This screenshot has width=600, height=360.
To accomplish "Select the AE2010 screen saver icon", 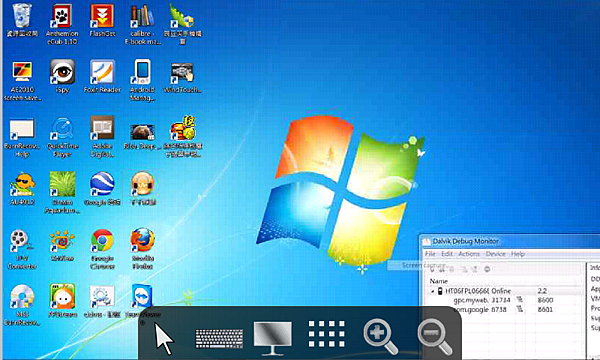I will [x=22, y=80].
